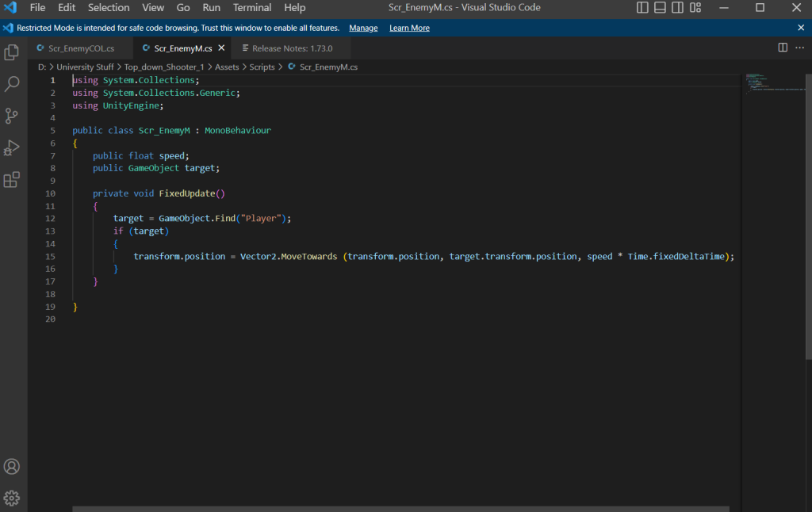Expand the Scripts folder breadcrumb

(x=262, y=67)
